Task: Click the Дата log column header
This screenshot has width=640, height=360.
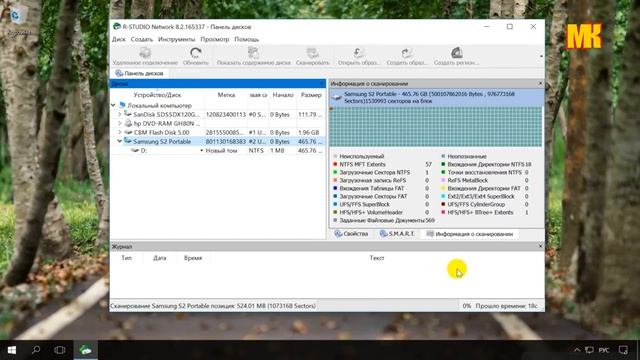Action: (160, 258)
